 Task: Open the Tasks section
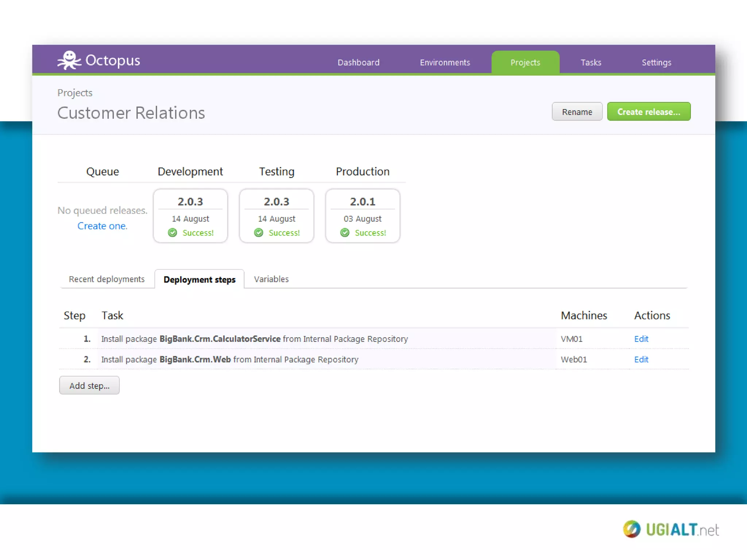[591, 62]
